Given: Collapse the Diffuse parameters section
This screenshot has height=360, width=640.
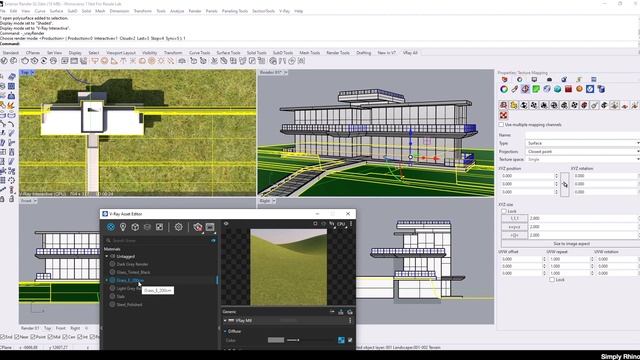Looking at the screenshot, I should pos(225,331).
